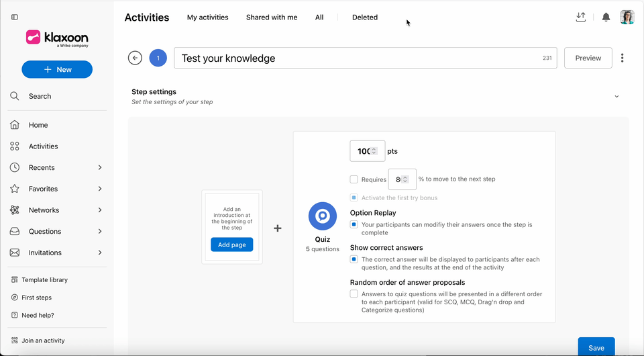Open notifications bell
The width and height of the screenshot is (644, 356).
(x=606, y=17)
